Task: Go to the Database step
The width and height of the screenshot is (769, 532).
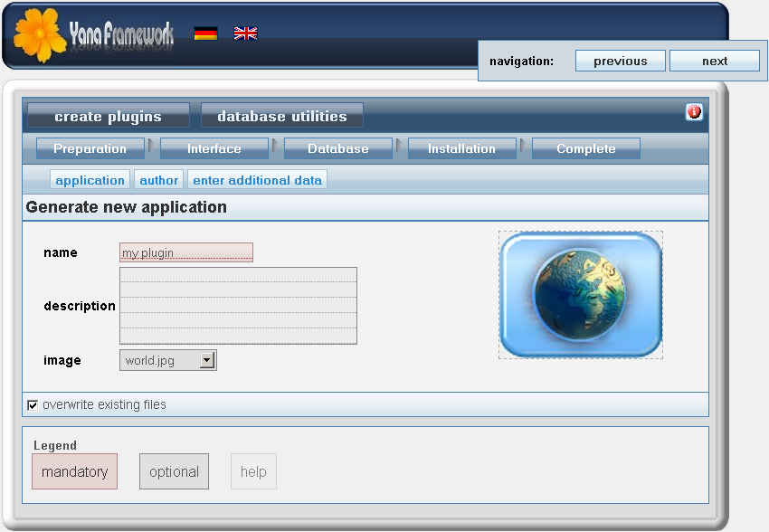Action: click(x=338, y=148)
